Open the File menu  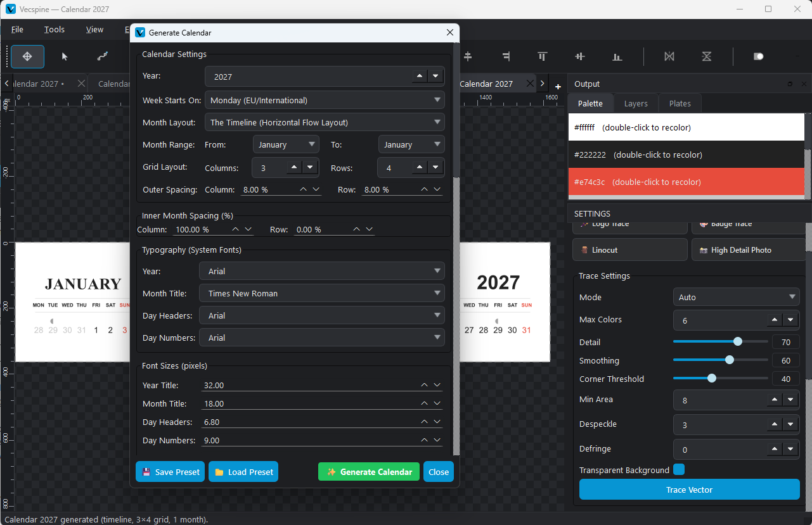point(17,29)
